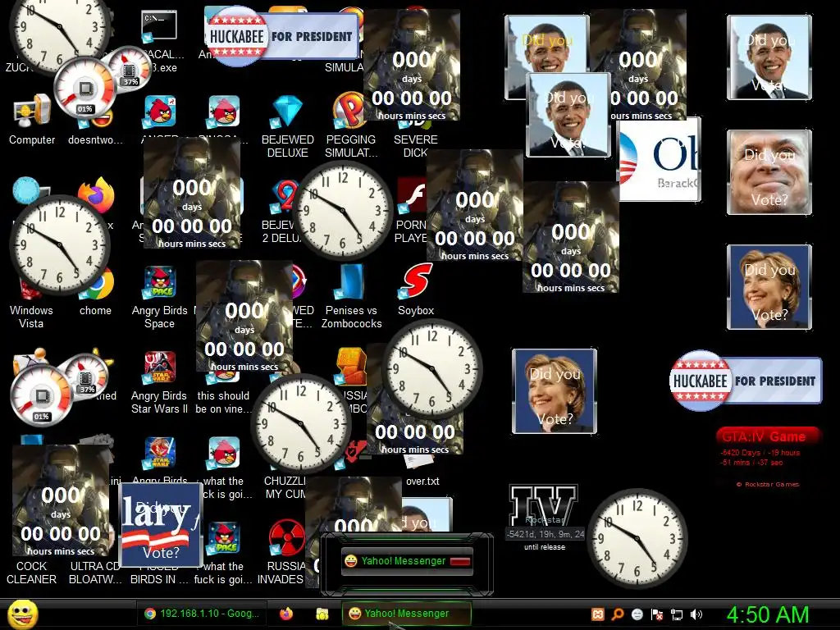Open the Soybox desktop icon
This screenshot has width=840, height=630.
[x=416, y=281]
